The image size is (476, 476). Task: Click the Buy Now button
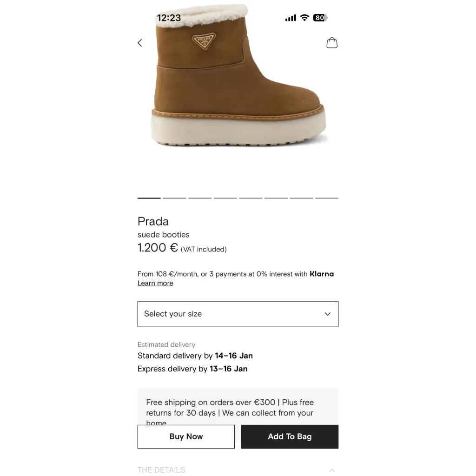[186, 436]
